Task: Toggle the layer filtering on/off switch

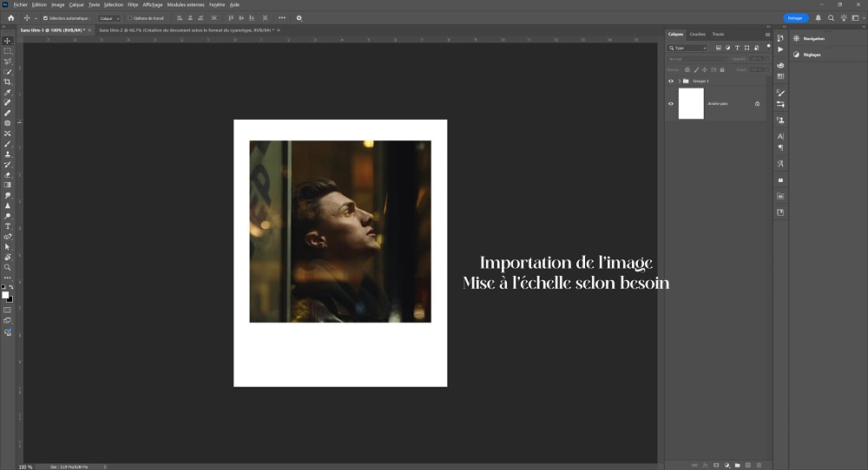Action: coord(768,47)
